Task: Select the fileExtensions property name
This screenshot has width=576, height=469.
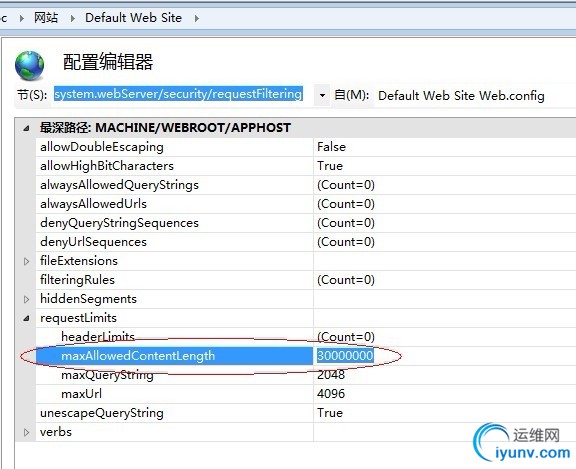Action: [79, 261]
